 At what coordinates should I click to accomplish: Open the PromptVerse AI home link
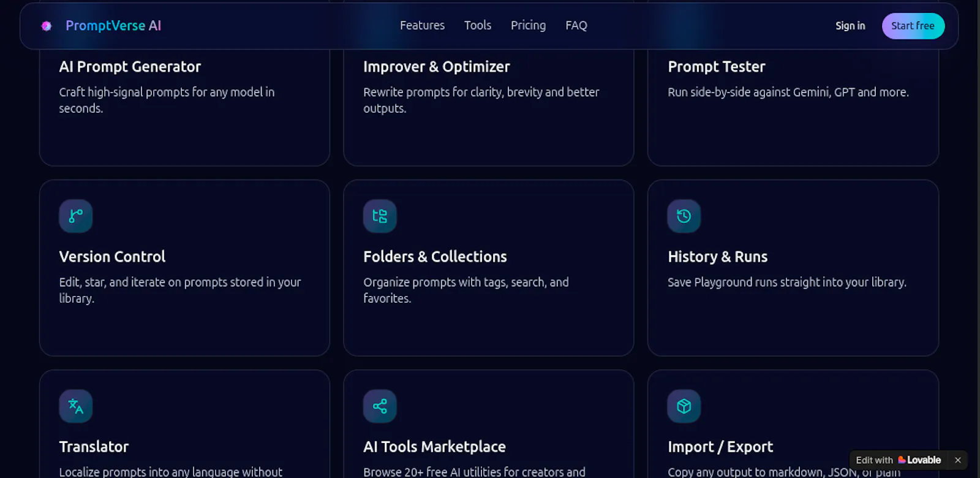pyautogui.click(x=101, y=26)
